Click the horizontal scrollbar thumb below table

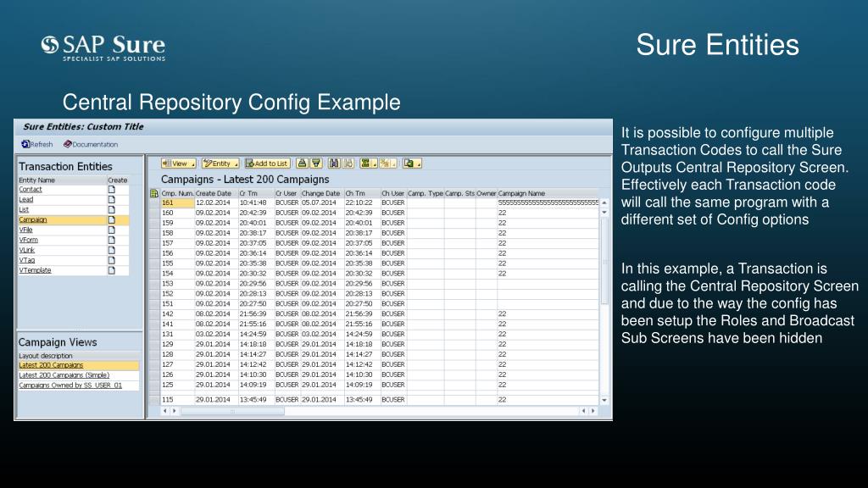tap(232, 411)
